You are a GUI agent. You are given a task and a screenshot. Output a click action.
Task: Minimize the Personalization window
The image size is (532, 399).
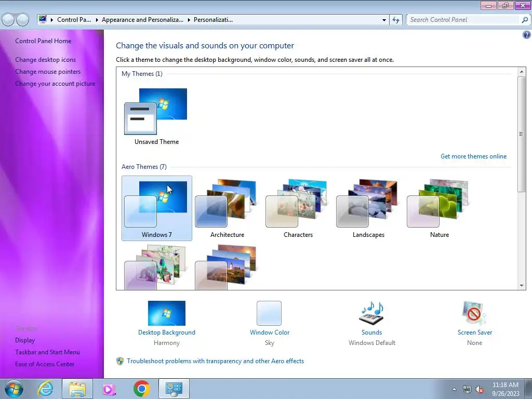click(x=488, y=5)
